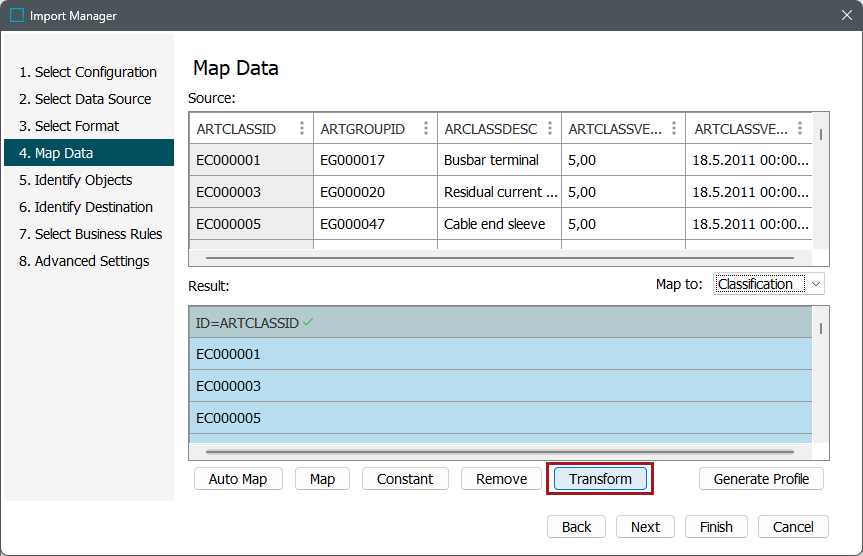Image resolution: width=863 pixels, height=556 pixels.
Task: Click the Import Manager window icon
Action: coord(17,16)
